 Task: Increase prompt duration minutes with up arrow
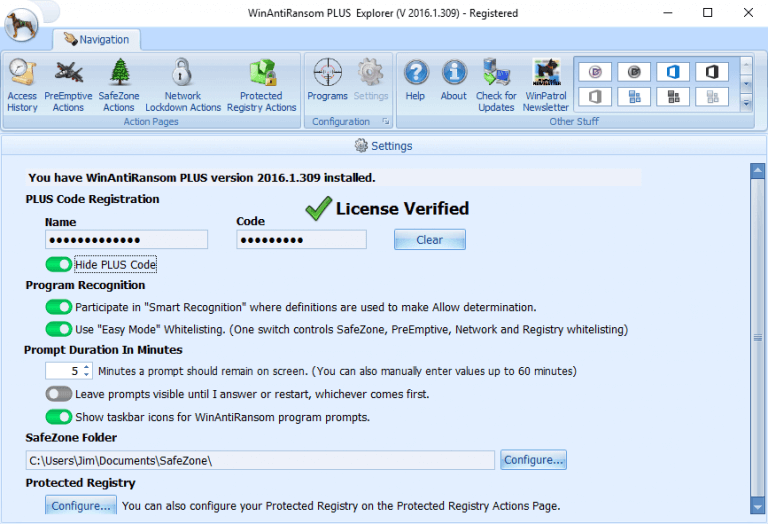[x=86, y=366]
